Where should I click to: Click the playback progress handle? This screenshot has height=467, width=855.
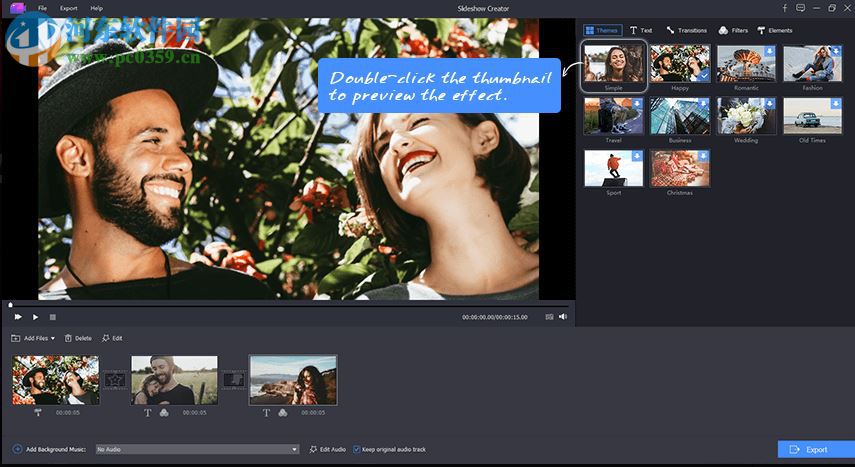click(x=10, y=305)
